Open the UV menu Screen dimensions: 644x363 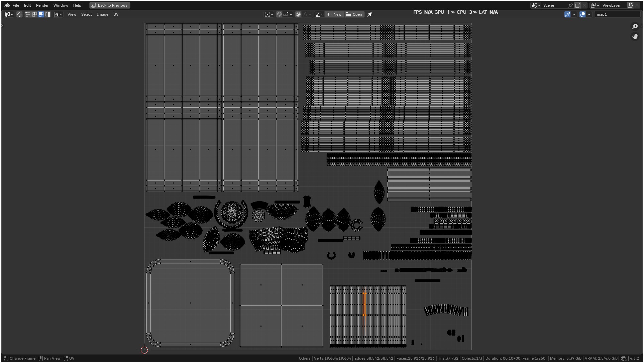[x=116, y=14]
